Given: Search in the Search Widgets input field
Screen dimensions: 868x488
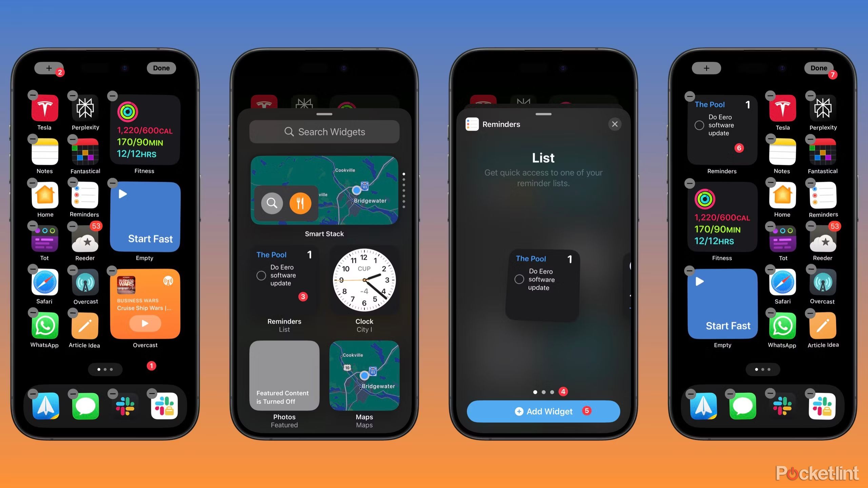Looking at the screenshot, I should pyautogui.click(x=324, y=132).
